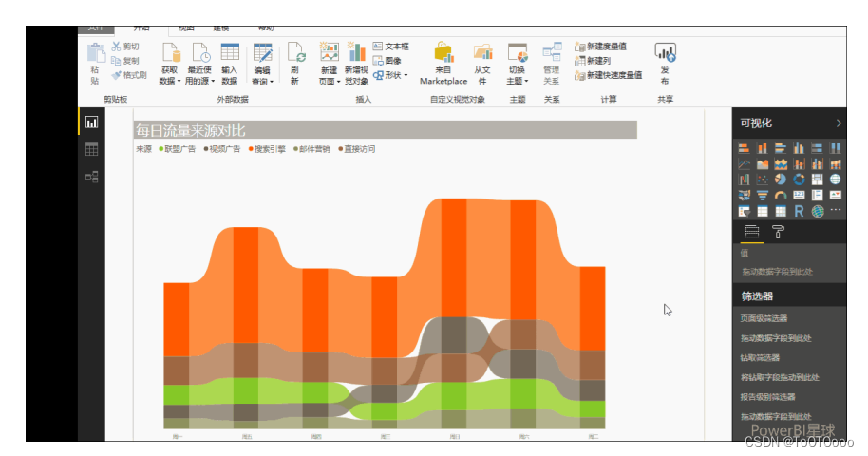
Task: Click the Copy (复制) button
Action: coord(125,61)
